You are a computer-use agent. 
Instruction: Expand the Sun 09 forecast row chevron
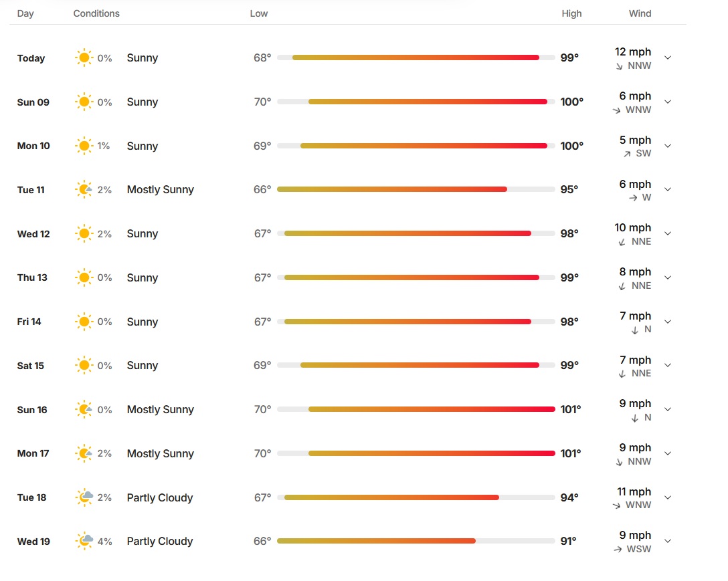coord(668,102)
